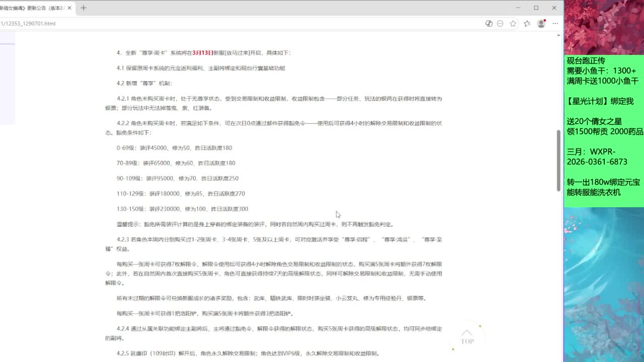
Task: Click the paragraph starting '4.2.3 若角色本周内'
Action: [274, 244]
